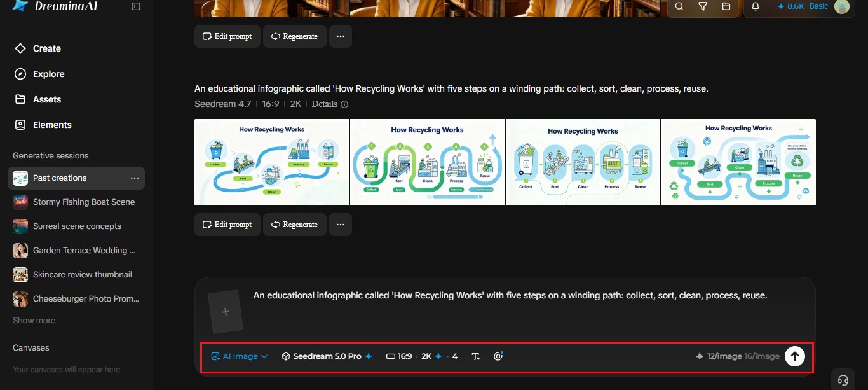This screenshot has height=390, width=868.
Task: Click the DreaminaAI logo
Action: pos(55,6)
